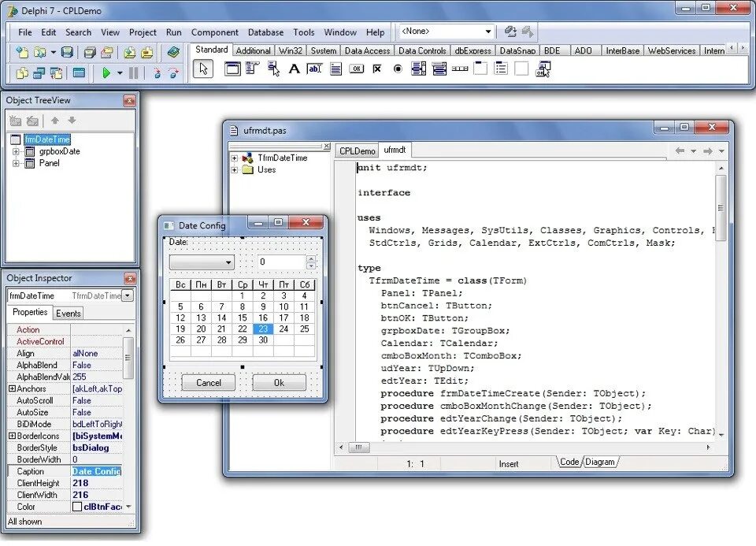The height and width of the screenshot is (546, 756).
Task: Switch to the CPLDemo editor tab
Action: pyautogui.click(x=357, y=151)
